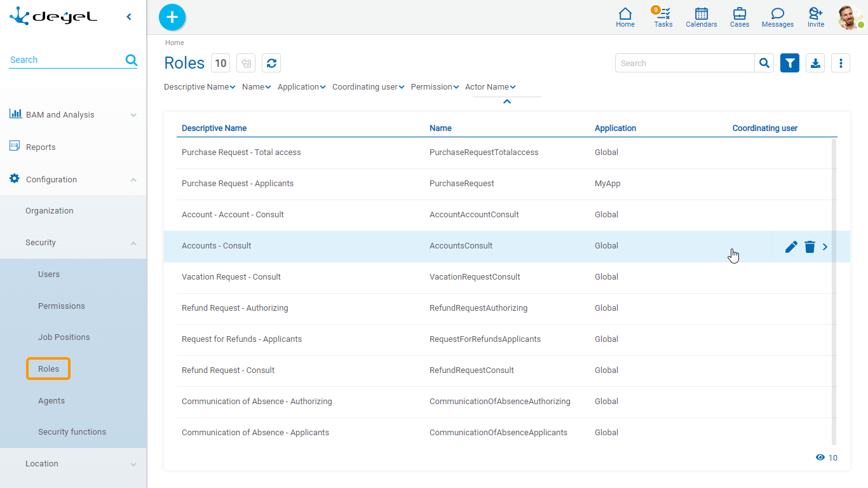The width and height of the screenshot is (868, 488).
Task: Click the download export icon
Action: [x=815, y=63]
